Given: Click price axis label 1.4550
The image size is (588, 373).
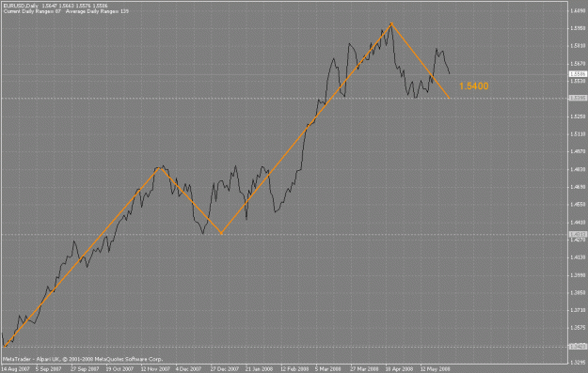Looking at the screenshot, I should pyautogui.click(x=578, y=205).
